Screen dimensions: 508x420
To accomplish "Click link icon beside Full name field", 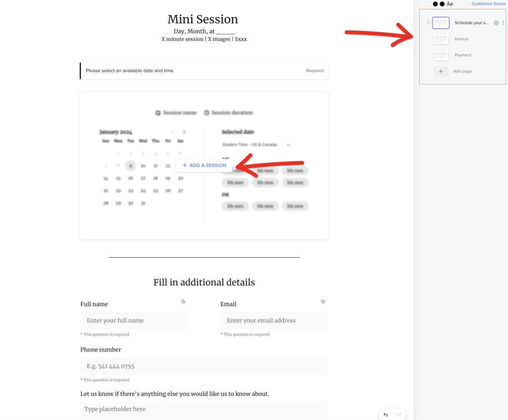I will coord(183,301).
